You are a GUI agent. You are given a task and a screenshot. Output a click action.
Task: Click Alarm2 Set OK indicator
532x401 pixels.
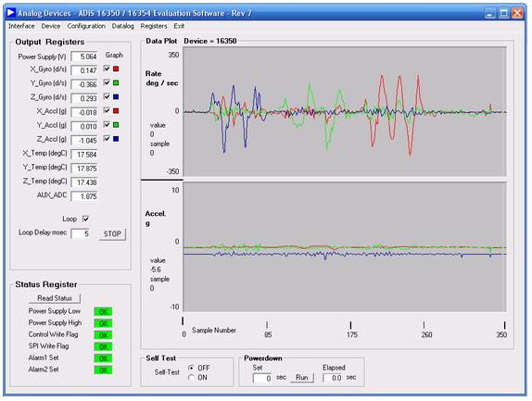coord(103,370)
